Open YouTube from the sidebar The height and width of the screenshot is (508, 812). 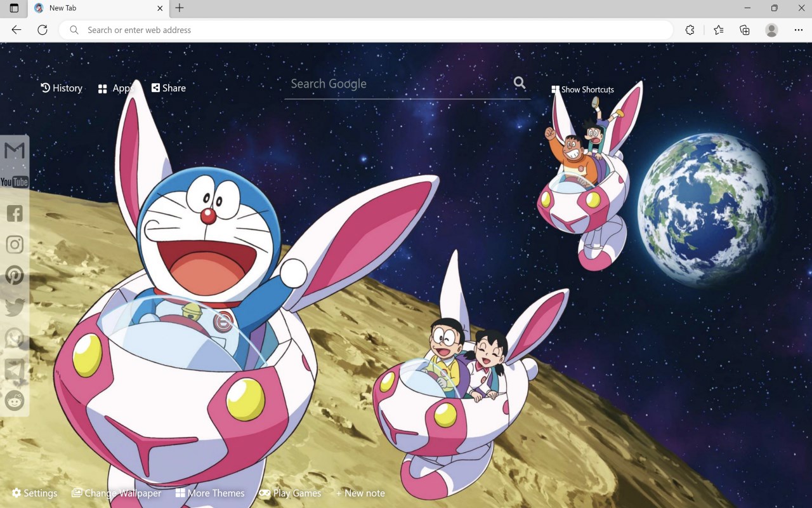click(14, 182)
